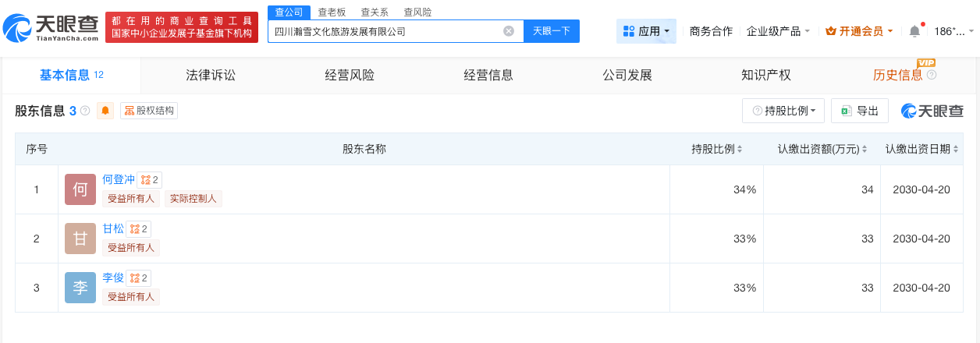Click the 导出 export button
The image size is (980, 343).
pos(859,111)
